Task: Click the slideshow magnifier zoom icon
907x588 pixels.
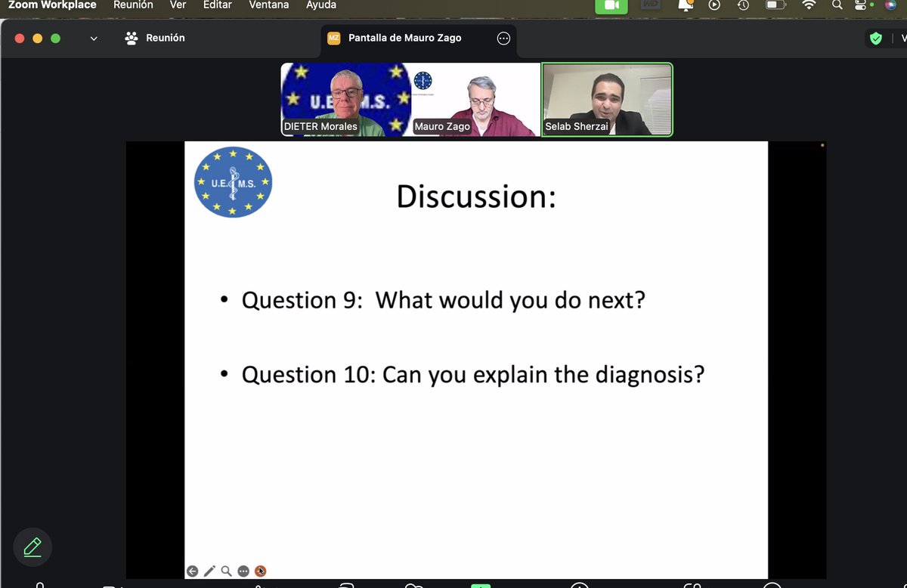Action: (226, 571)
